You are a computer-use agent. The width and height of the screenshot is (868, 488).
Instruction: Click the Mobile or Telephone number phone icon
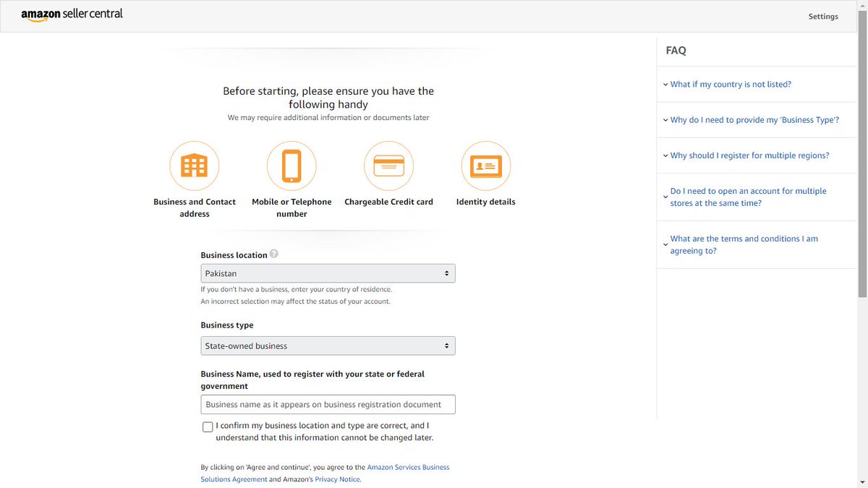click(x=292, y=166)
